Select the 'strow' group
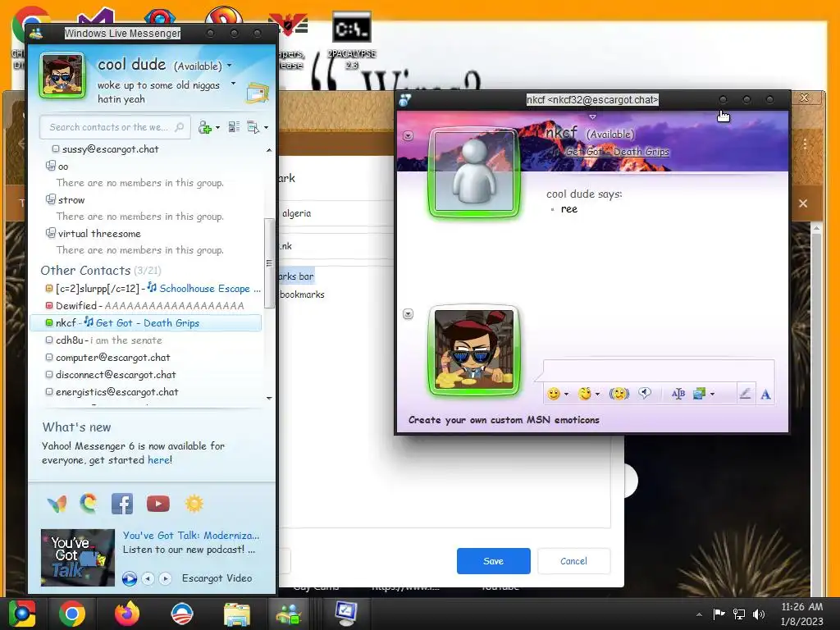Screen dimensions: 840x630 tap(66, 200)
